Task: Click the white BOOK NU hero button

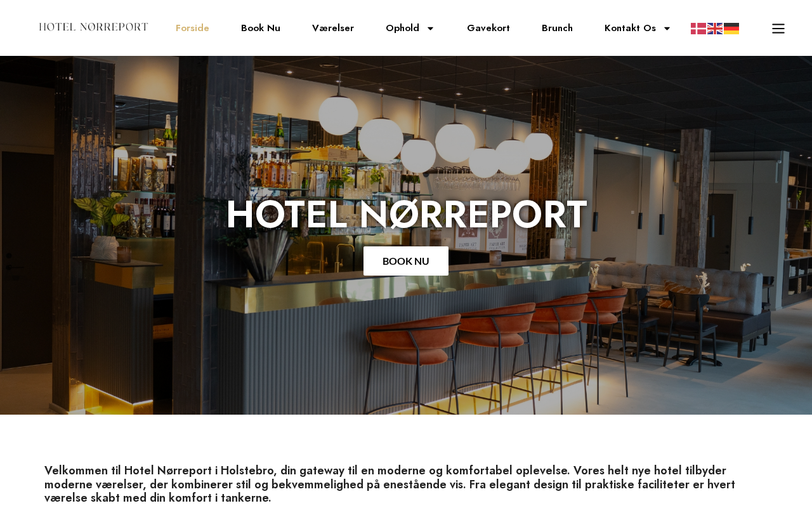Action: [406, 261]
